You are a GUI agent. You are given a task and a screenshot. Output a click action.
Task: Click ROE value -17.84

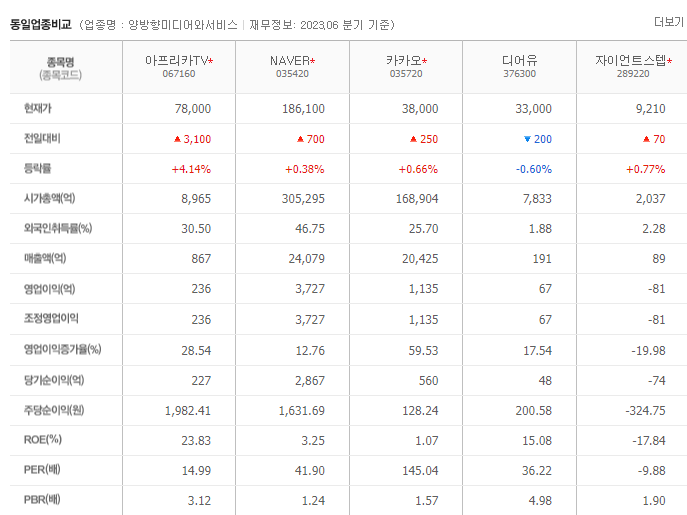coord(649,440)
